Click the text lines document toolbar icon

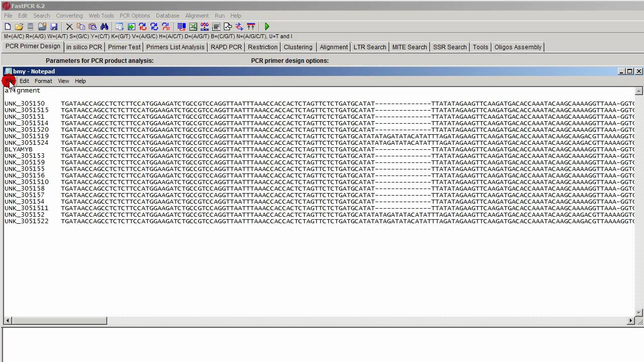point(216,27)
